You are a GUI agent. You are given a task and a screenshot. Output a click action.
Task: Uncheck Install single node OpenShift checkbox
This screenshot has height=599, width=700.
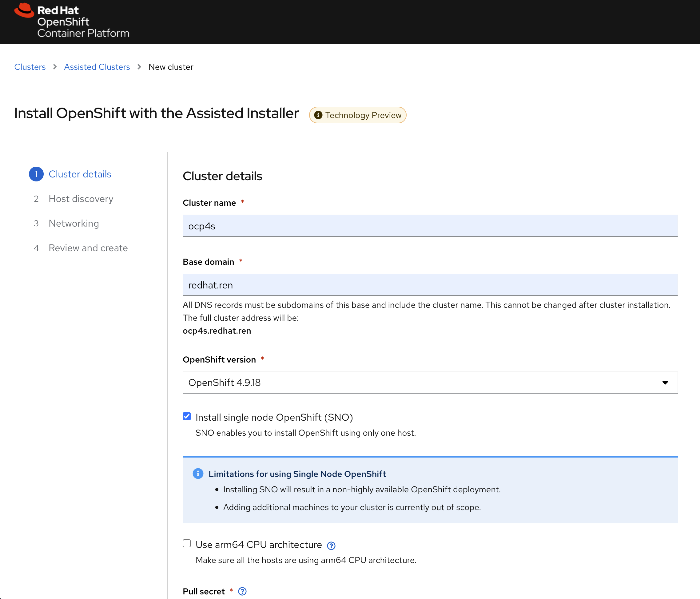pos(187,416)
